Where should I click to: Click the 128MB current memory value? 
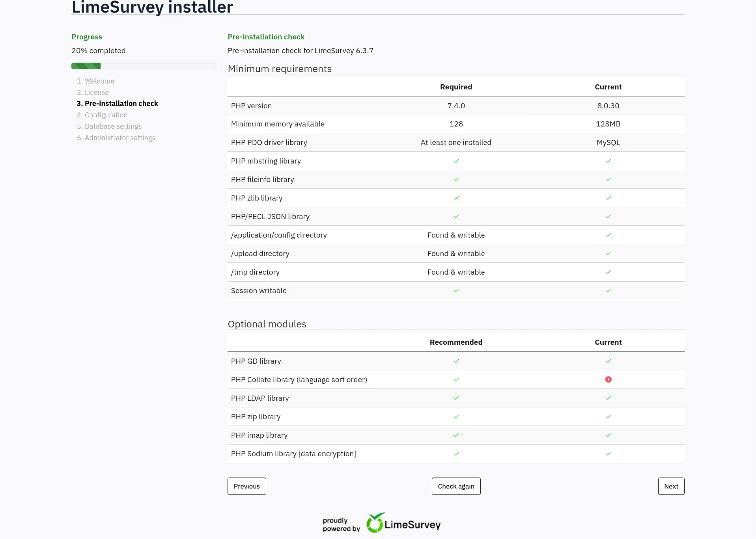tap(608, 124)
